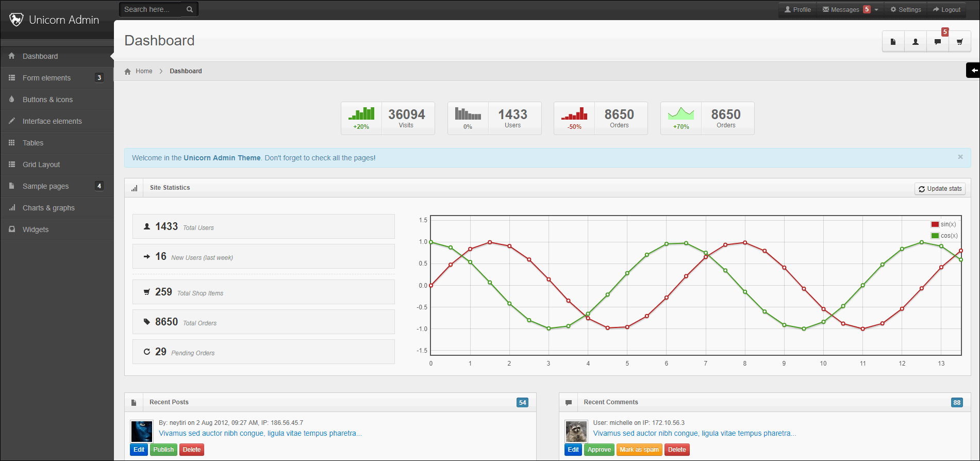
Task: Open the Messages dropdown menu
Action: pyautogui.click(x=850, y=9)
